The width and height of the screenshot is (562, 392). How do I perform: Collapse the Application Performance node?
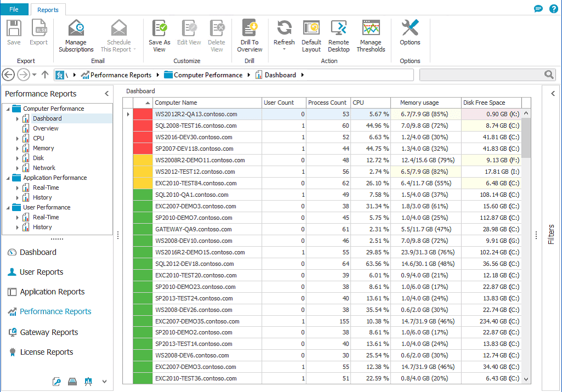8,178
